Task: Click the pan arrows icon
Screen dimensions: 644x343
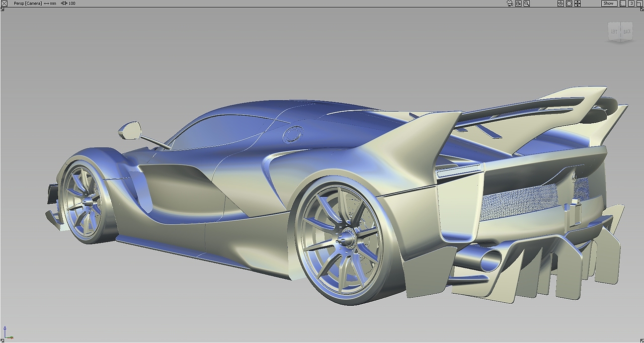Action: 577,3
